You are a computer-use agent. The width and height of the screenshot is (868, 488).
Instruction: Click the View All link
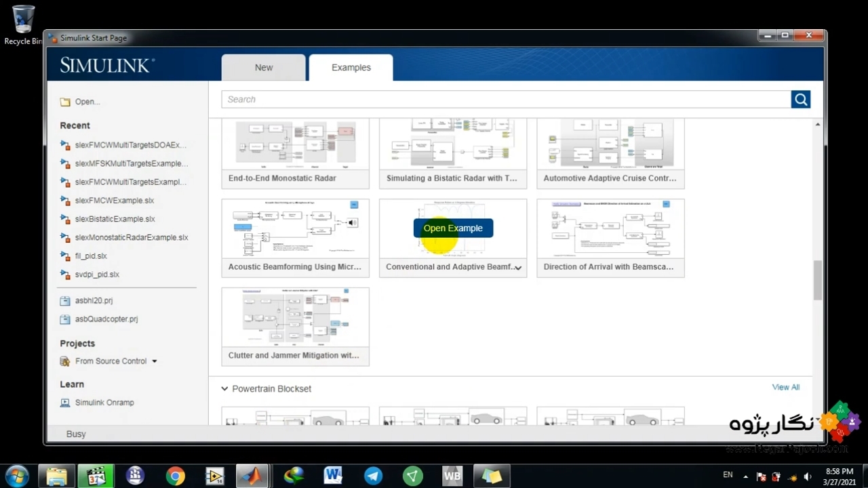[x=785, y=388]
